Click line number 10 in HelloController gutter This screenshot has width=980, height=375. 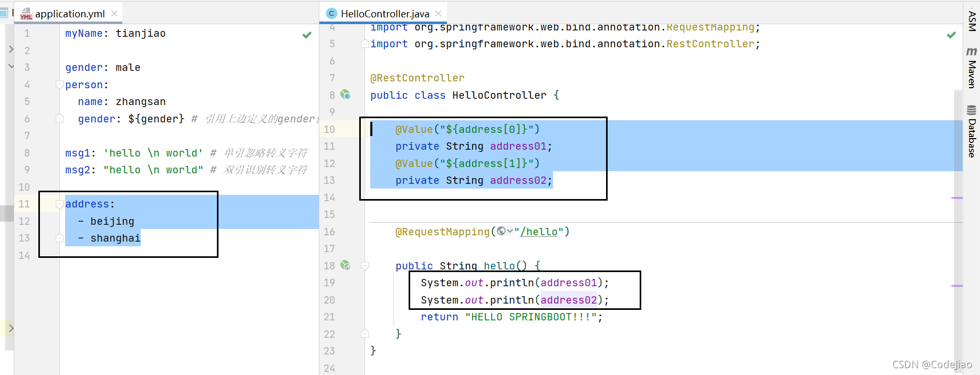pos(329,129)
